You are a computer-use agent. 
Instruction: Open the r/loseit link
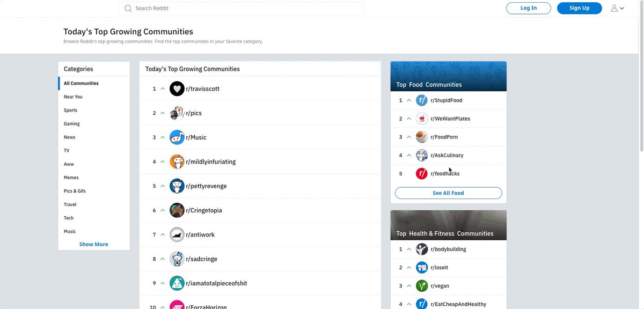440,267
